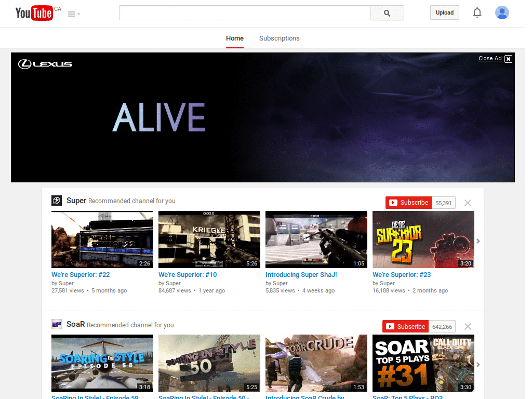
Task: Open the SoaR channel avatar icon
Action: tap(57, 324)
